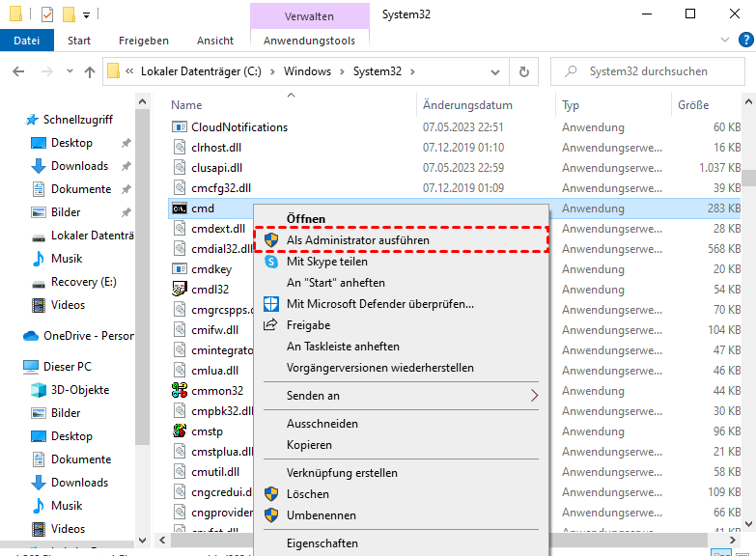Choose Öffnen in context menu
The width and height of the screenshot is (756, 556).
pos(401,218)
